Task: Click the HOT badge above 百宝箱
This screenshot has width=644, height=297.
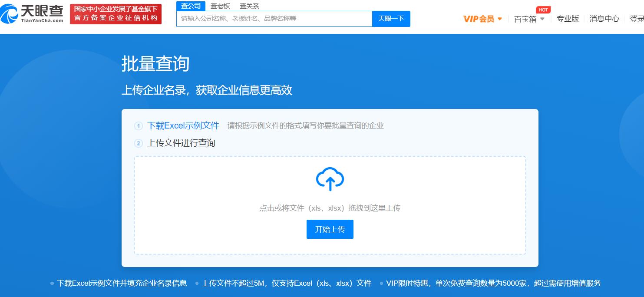Action: pyautogui.click(x=543, y=10)
